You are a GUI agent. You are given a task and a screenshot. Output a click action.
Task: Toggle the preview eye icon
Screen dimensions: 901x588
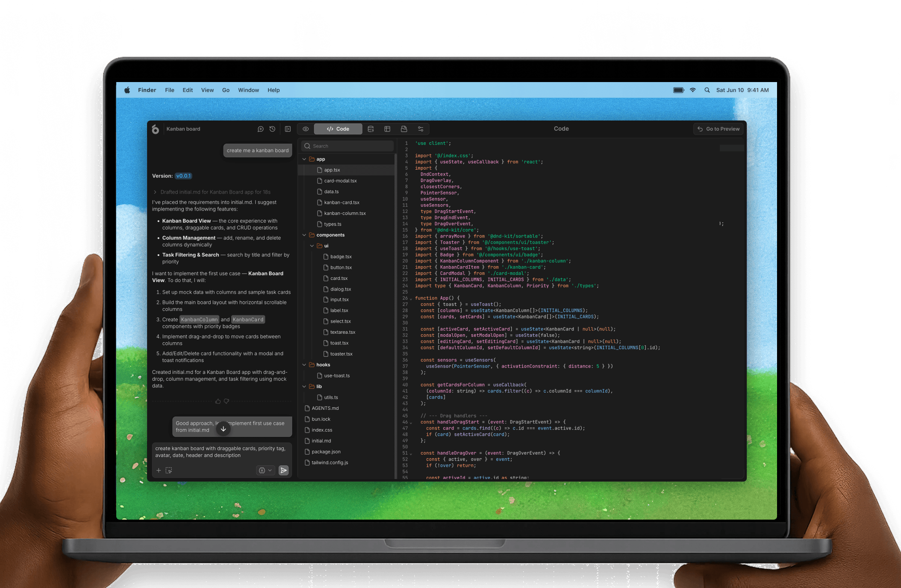(x=306, y=129)
